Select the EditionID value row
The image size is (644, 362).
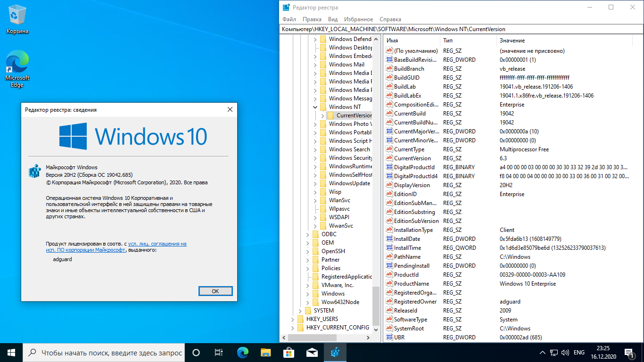click(x=513, y=194)
